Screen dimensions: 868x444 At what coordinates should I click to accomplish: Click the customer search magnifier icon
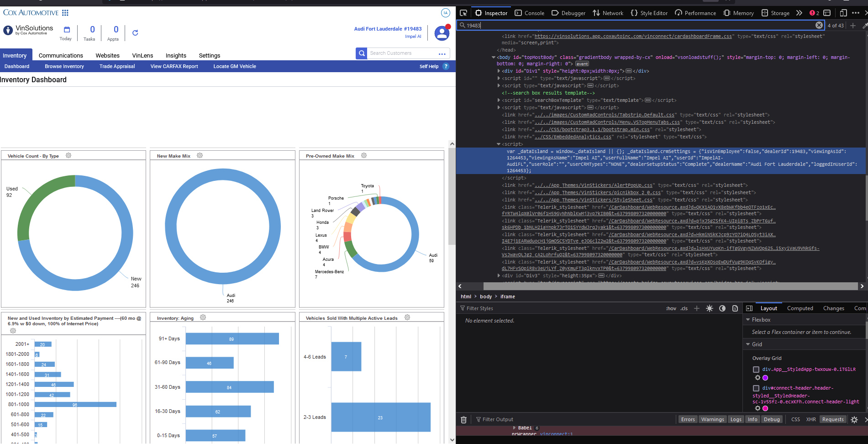[x=362, y=53]
